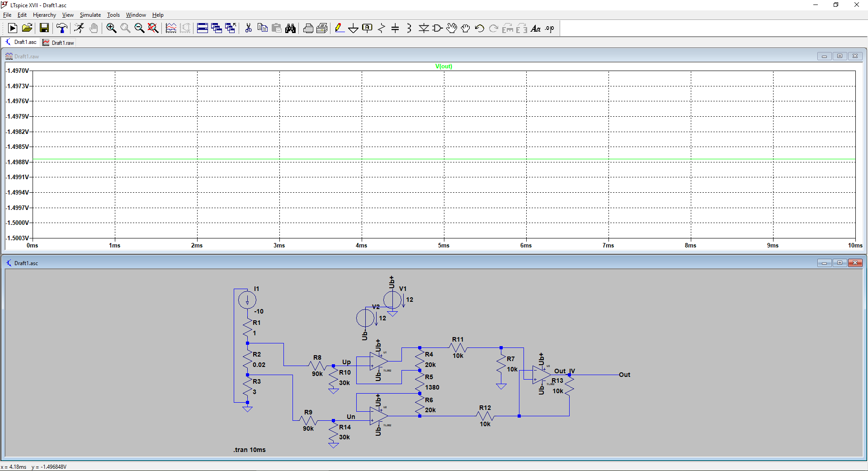Click the zoom-in magnifier icon

coord(111,29)
